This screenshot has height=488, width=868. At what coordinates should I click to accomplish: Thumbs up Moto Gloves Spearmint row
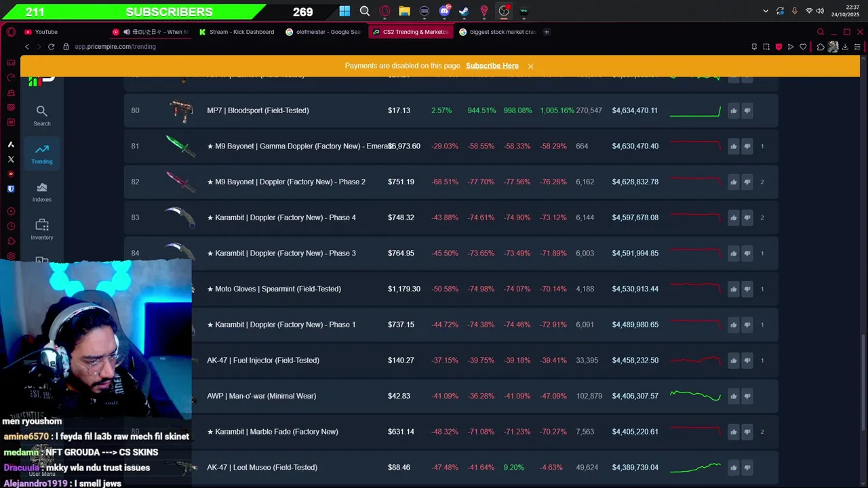click(733, 289)
